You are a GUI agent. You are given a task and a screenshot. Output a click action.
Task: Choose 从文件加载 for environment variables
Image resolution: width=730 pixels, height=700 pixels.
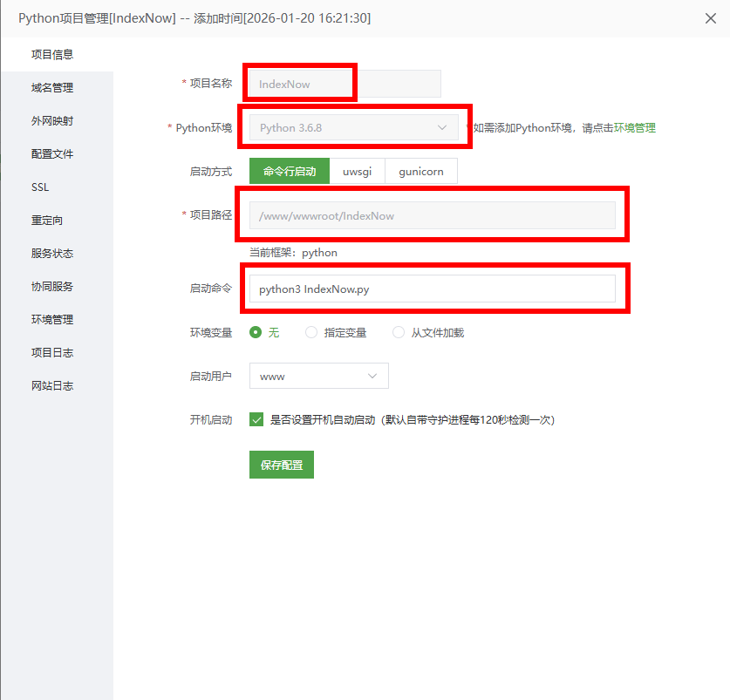(399, 332)
